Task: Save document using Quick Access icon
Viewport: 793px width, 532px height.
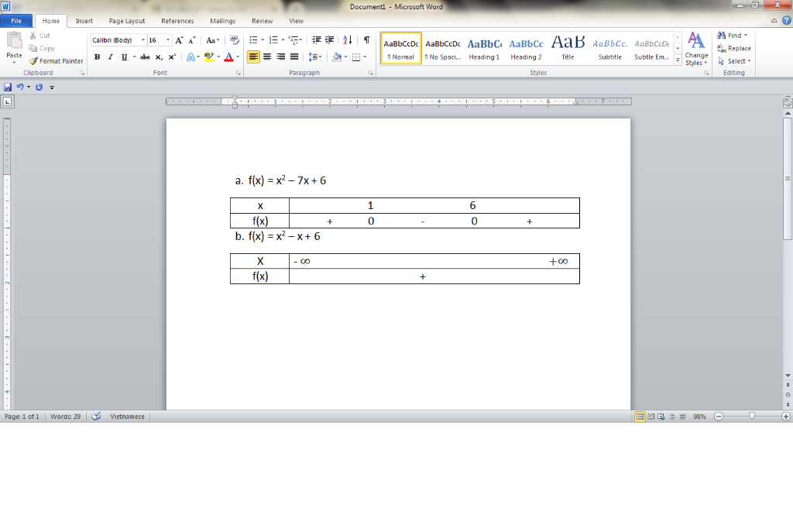Action: [8, 87]
